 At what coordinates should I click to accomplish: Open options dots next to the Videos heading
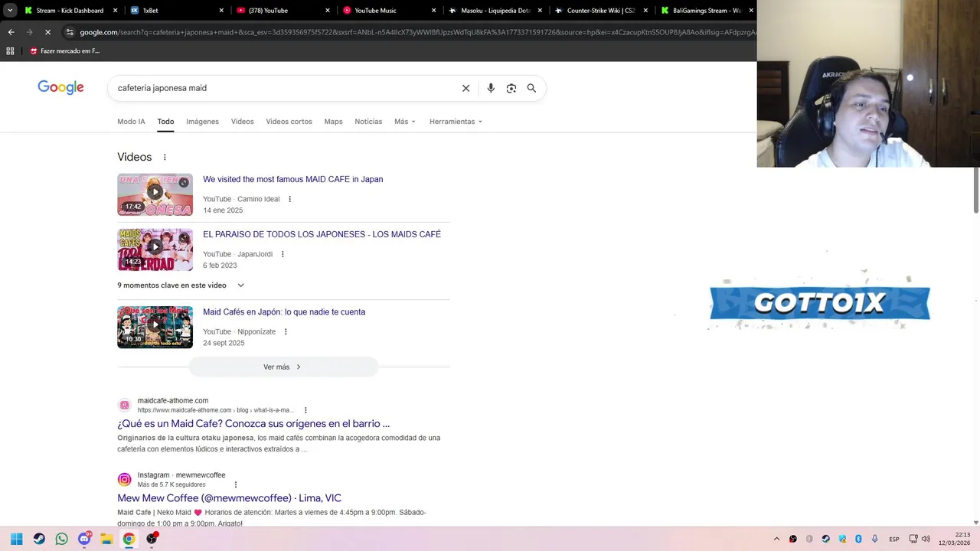coord(165,157)
